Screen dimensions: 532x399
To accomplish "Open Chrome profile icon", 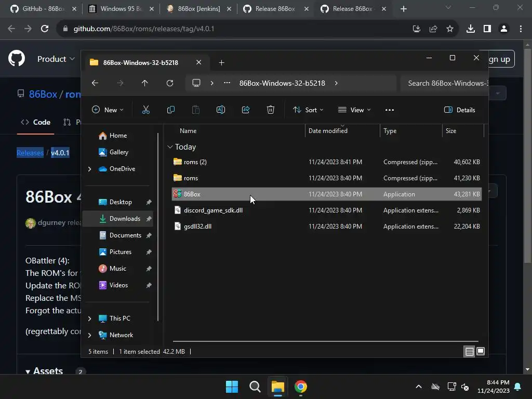I will click(504, 29).
